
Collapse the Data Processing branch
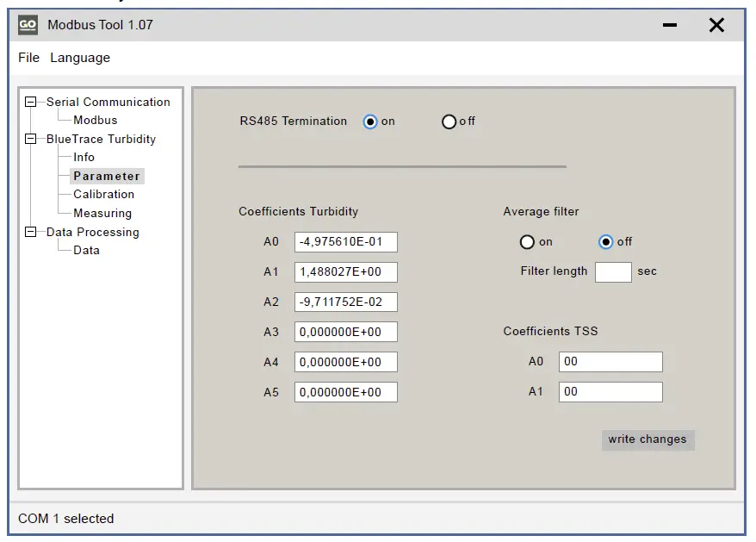[28, 232]
